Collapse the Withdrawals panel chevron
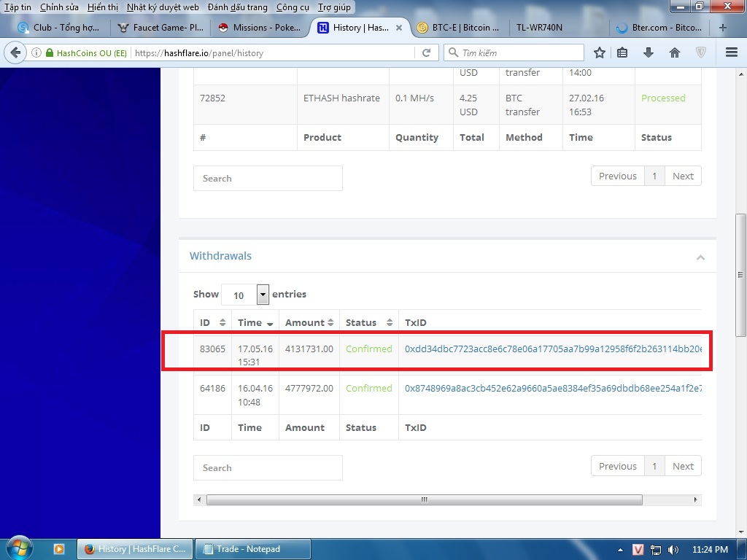Screen dimensions: 747x560 700,257
